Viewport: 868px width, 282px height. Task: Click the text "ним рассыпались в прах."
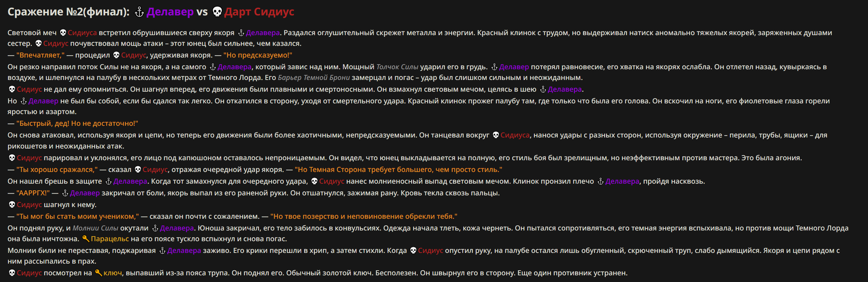[x=52, y=262]
